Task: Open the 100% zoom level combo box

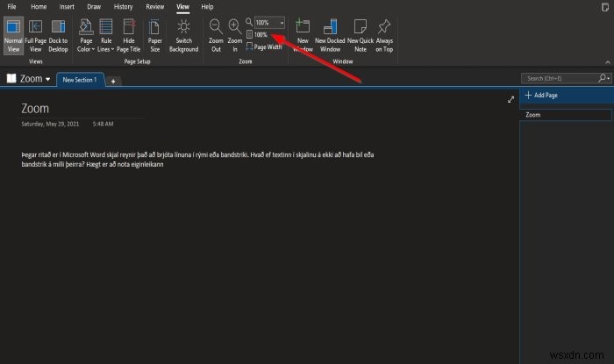Action: tap(269, 23)
